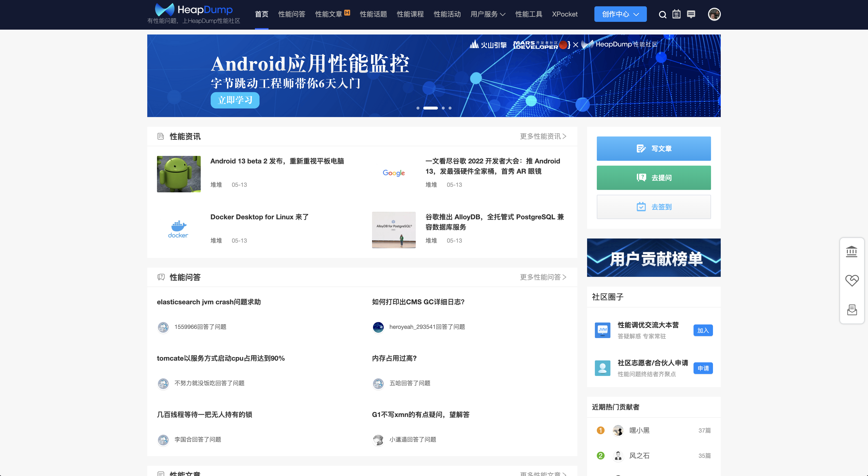Open the XPocket menu item

(x=564, y=14)
